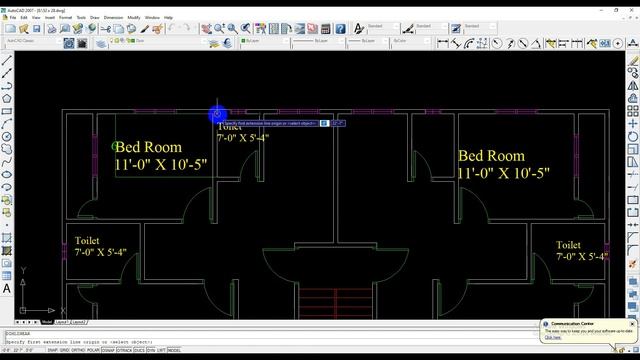
Task: Select the Polygon tool in Draw toolbar
Action: (7, 98)
